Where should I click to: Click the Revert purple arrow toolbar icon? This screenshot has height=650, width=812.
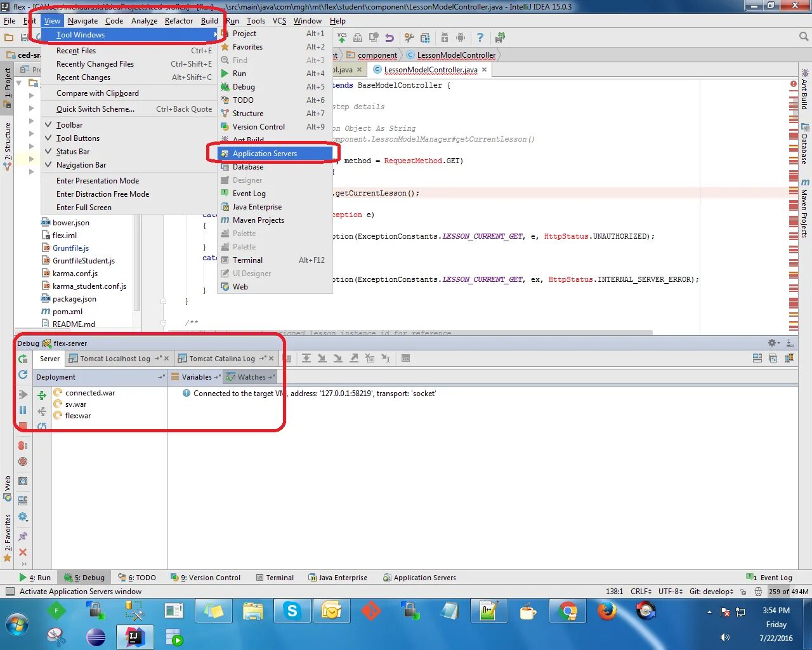(x=390, y=37)
